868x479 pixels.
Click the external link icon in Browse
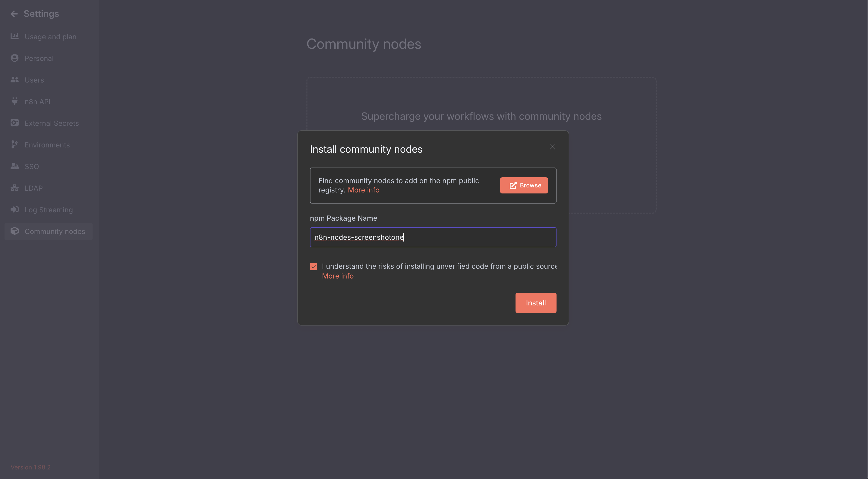pyautogui.click(x=513, y=186)
